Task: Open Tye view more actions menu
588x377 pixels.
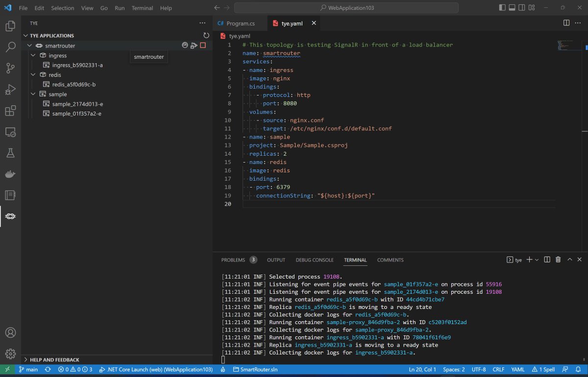Action: tap(203, 23)
